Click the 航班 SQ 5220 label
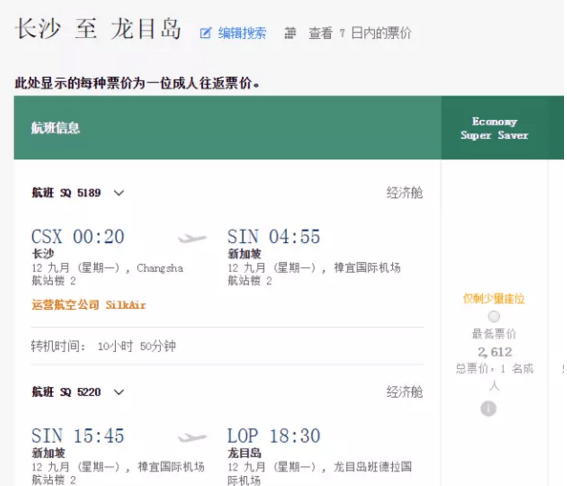Viewport: 567px width, 486px height. [66, 392]
